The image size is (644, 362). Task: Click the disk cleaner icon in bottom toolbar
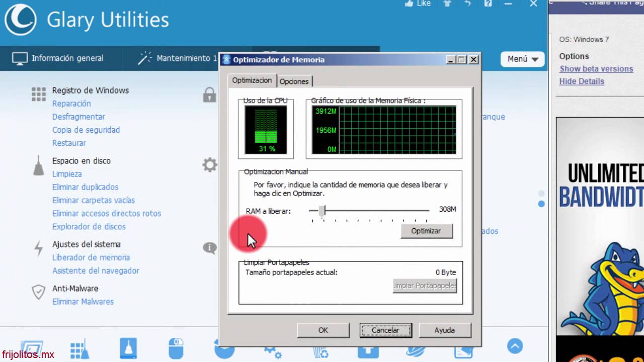[128, 348]
